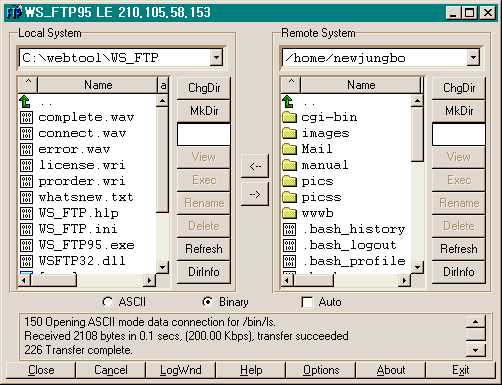Image resolution: width=502 pixels, height=385 pixels.
Task: Select the WSFTP32.dll file icon
Action: click(26, 261)
